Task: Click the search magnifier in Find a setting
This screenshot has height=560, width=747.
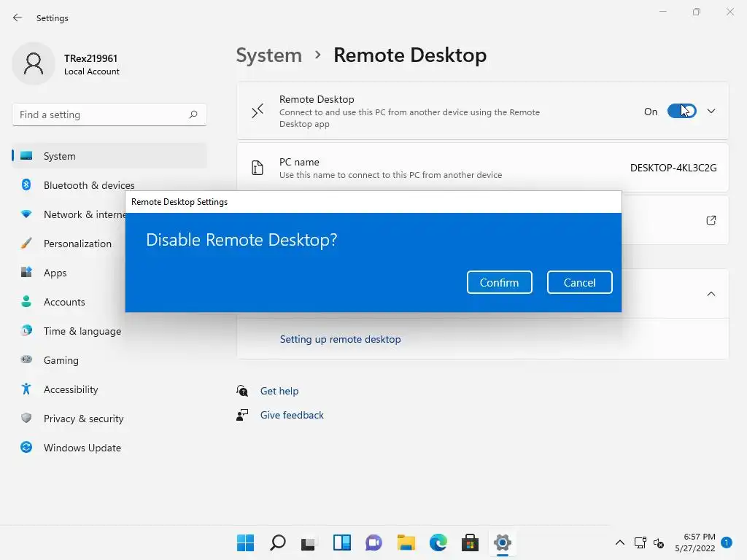Action: coord(193,114)
